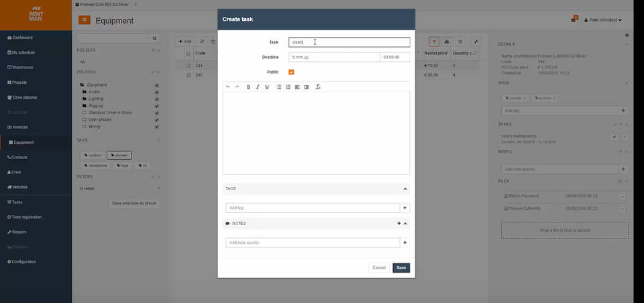Toggle underline formatting in task editor
644x303 pixels.
(x=267, y=87)
